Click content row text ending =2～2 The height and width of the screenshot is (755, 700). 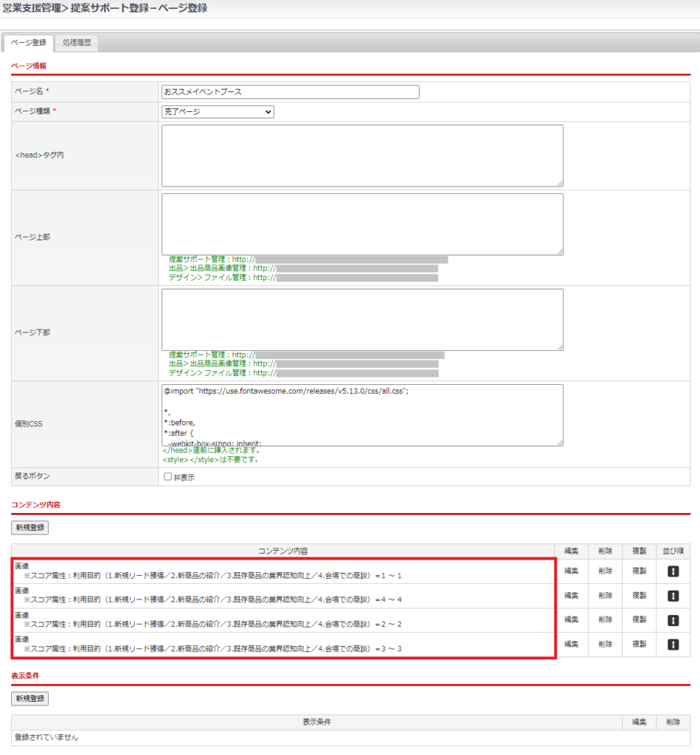(212, 624)
